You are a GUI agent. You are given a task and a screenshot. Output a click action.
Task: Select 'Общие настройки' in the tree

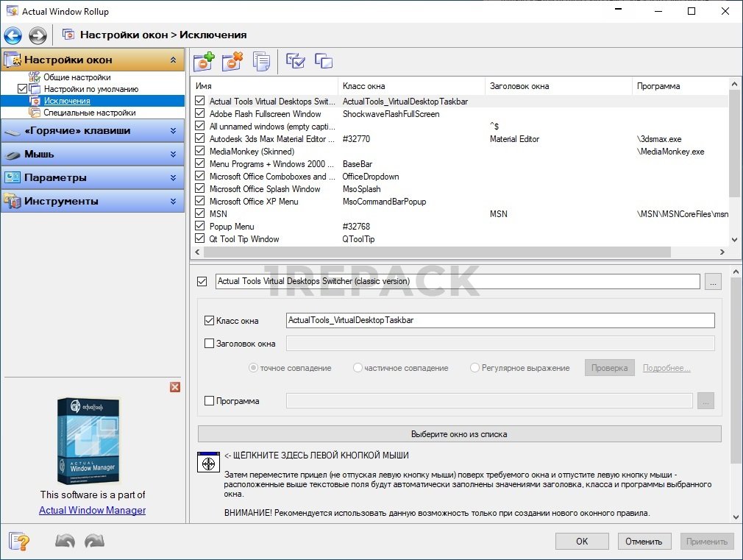pos(77,77)
